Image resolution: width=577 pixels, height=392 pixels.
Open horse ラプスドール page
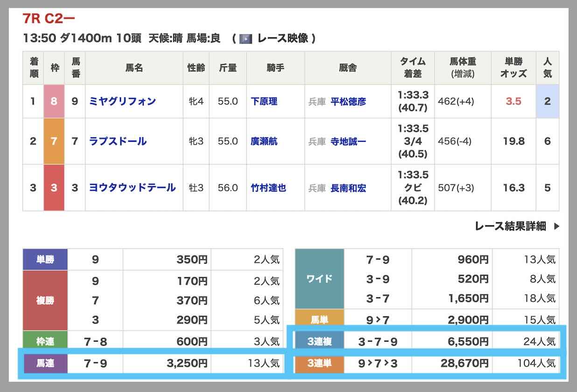pos(118,141)
